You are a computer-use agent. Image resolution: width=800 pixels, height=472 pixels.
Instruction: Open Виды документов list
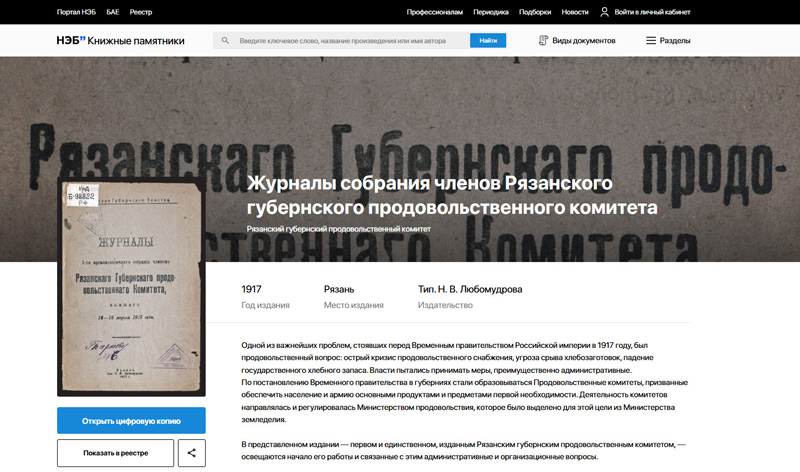pyautogui.click(x=583, y=40)
